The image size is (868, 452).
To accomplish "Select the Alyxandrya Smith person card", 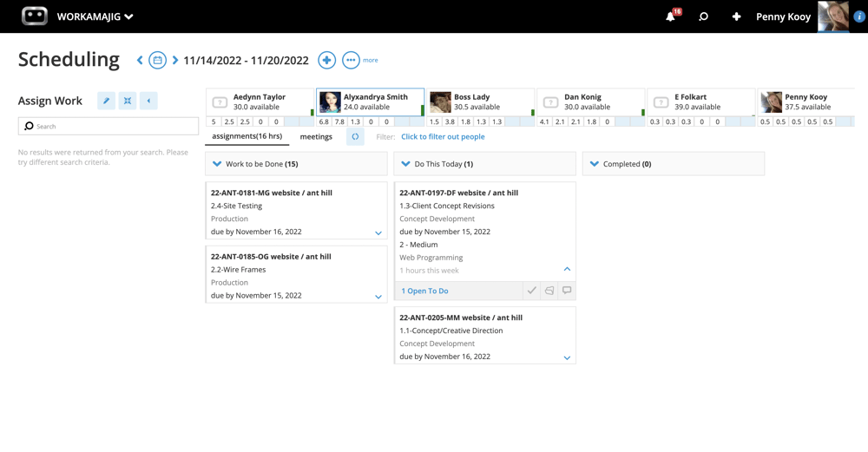I will tap(371, 102).
